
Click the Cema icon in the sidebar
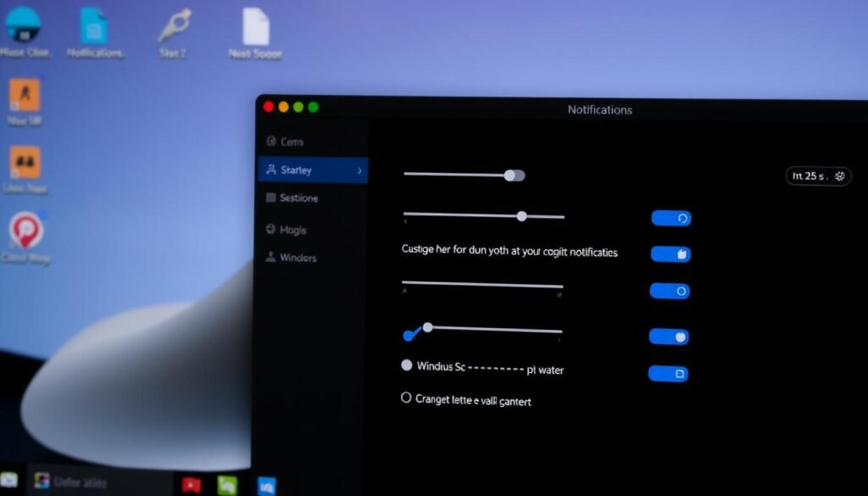(x=271, y=142)
